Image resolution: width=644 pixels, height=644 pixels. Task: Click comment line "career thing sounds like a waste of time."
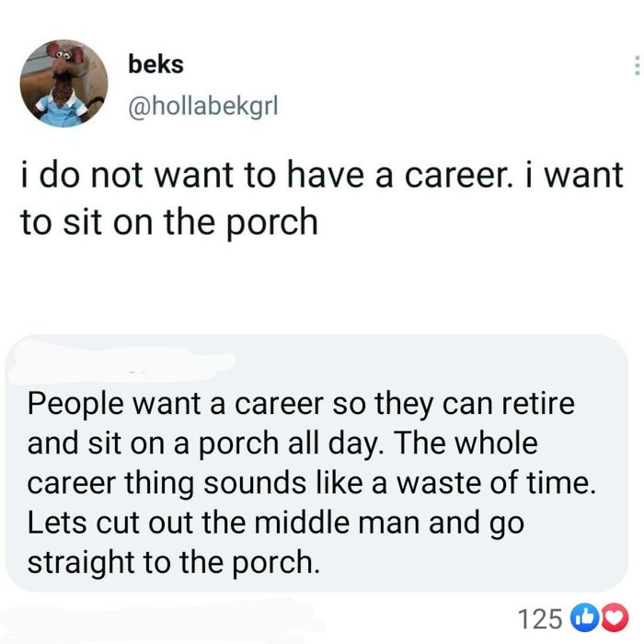(311, 483)
